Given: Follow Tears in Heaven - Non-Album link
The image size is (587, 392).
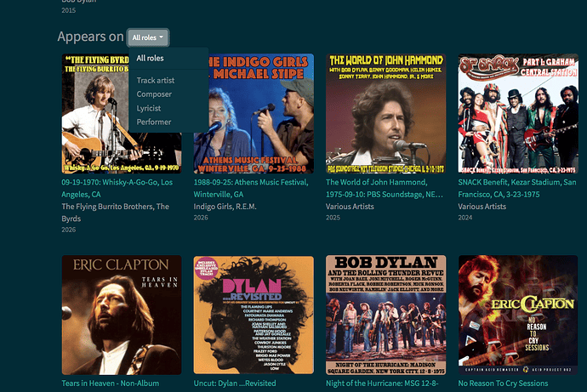Looking at the screenshot, I should click(x=110, y=383).
